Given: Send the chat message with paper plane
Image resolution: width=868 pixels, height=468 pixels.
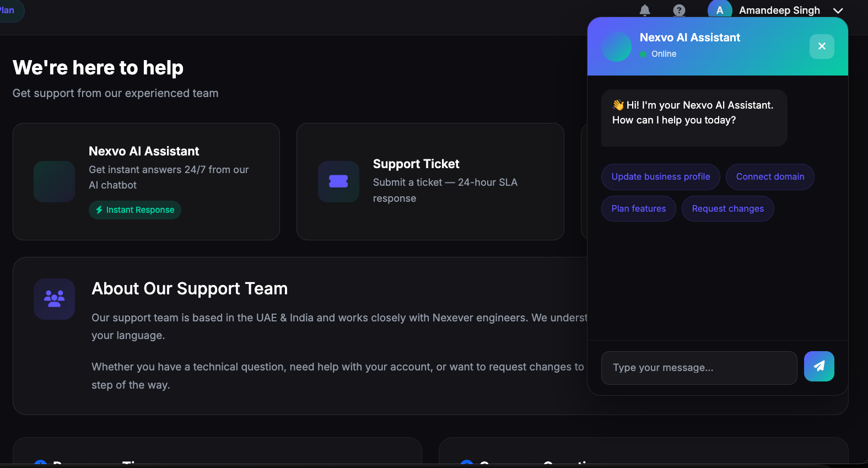Looking at the screenshot, I should pos(818,367).
